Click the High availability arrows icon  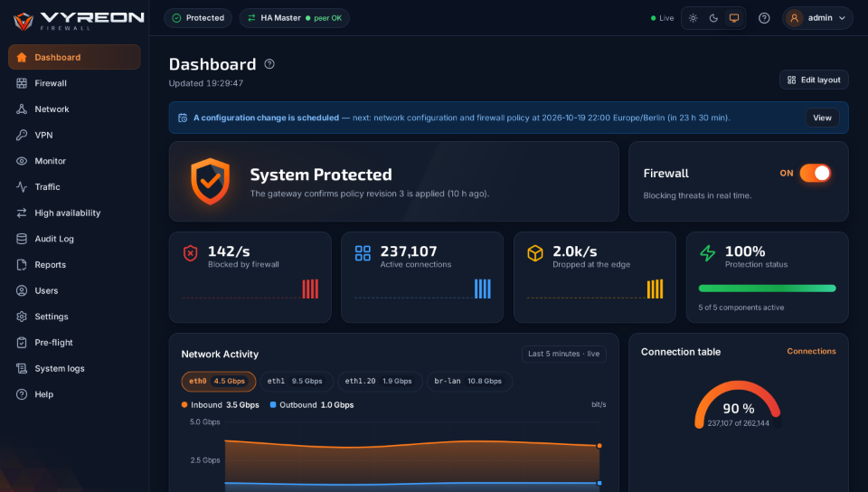click(x=22, y=213)
